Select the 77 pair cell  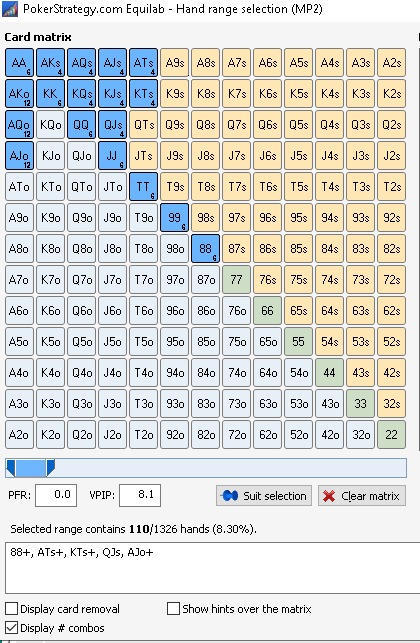[237, 280]
